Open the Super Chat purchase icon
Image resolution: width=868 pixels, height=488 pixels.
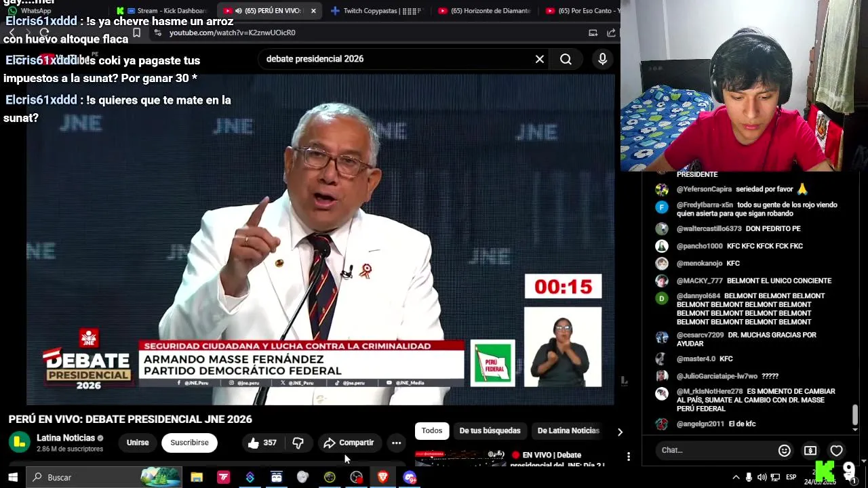[810, 451]
